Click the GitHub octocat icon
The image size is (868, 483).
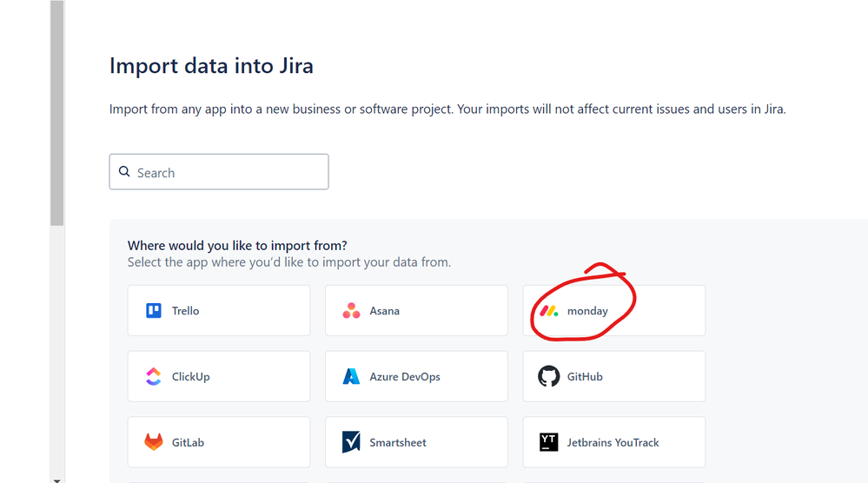point(548,376)
